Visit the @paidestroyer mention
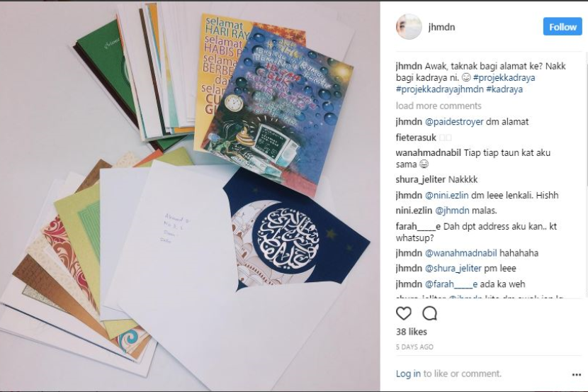This screenshot has width=588, height=392. coord(454,122)
